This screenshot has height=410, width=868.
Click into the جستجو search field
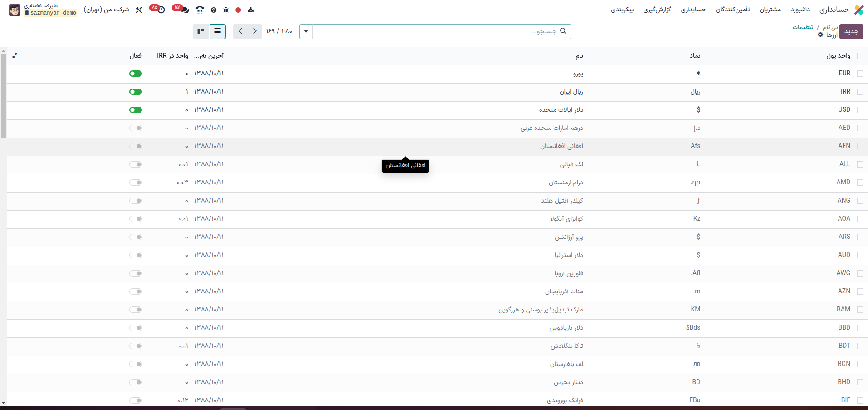(435, 31)
